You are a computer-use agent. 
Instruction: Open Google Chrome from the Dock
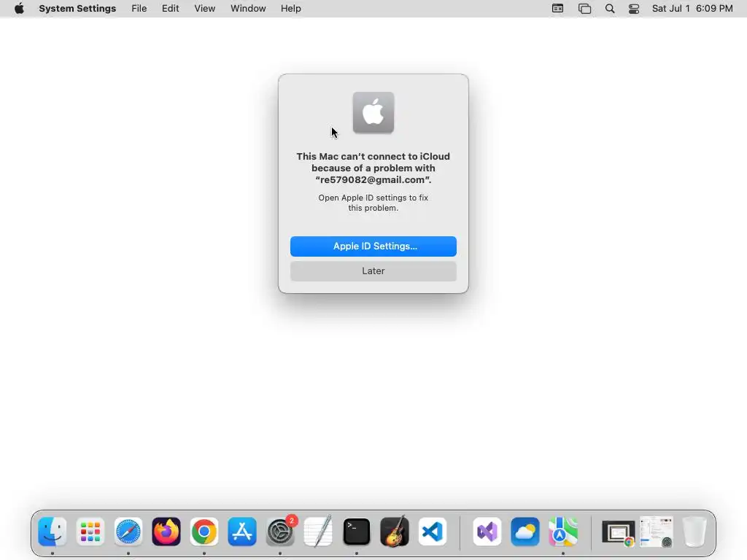pos(204,532)
